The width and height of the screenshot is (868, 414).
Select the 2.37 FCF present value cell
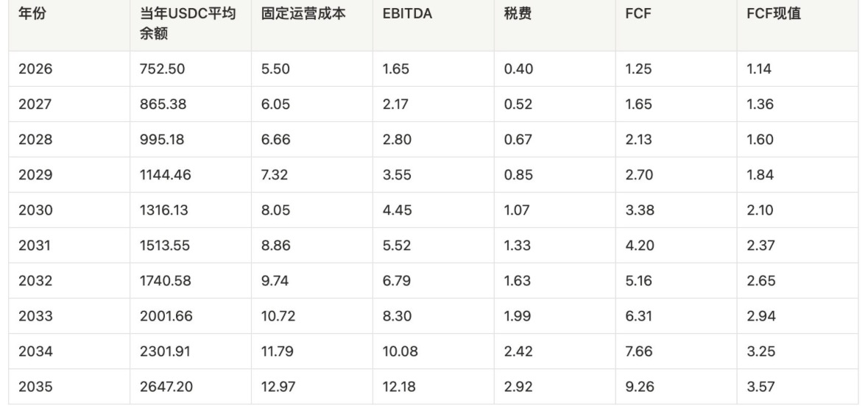pyautogui.click(x=761, y=246)
